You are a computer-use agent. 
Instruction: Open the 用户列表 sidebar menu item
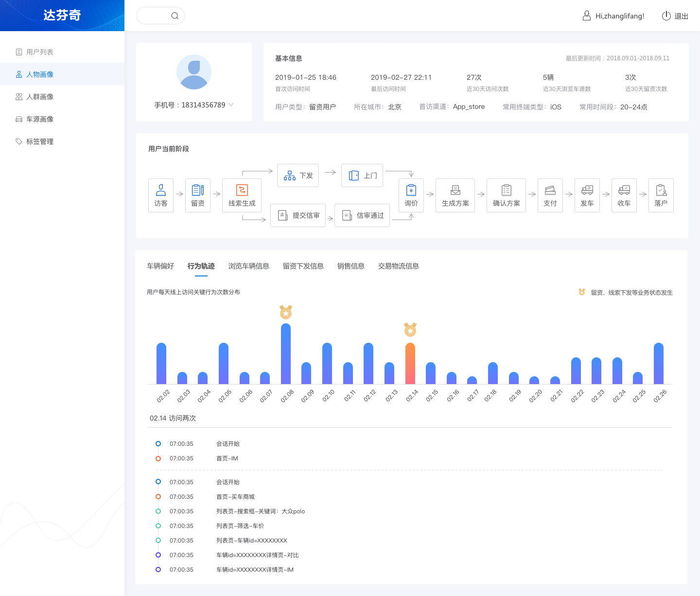(x=40, y=52)
